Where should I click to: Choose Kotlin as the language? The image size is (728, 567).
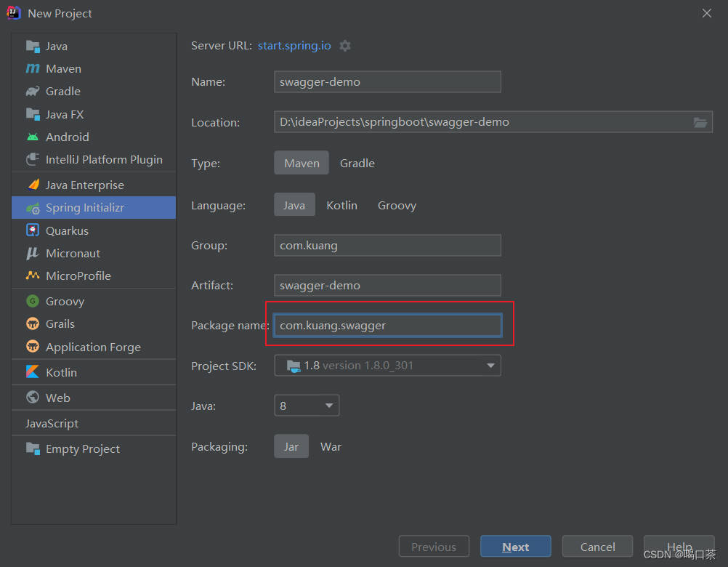coord(341,205)
